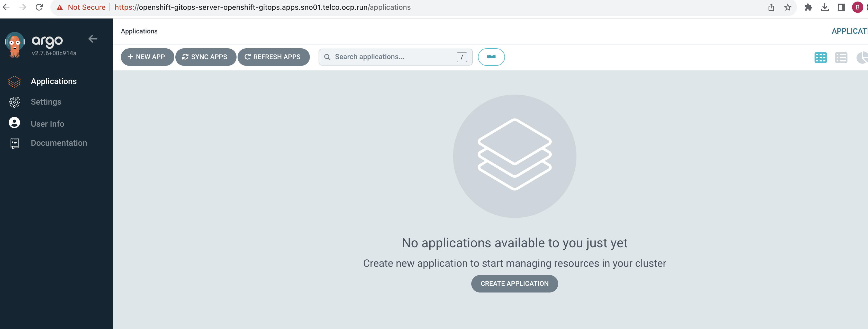Open the browser downloads icon

tap(825, 7)
